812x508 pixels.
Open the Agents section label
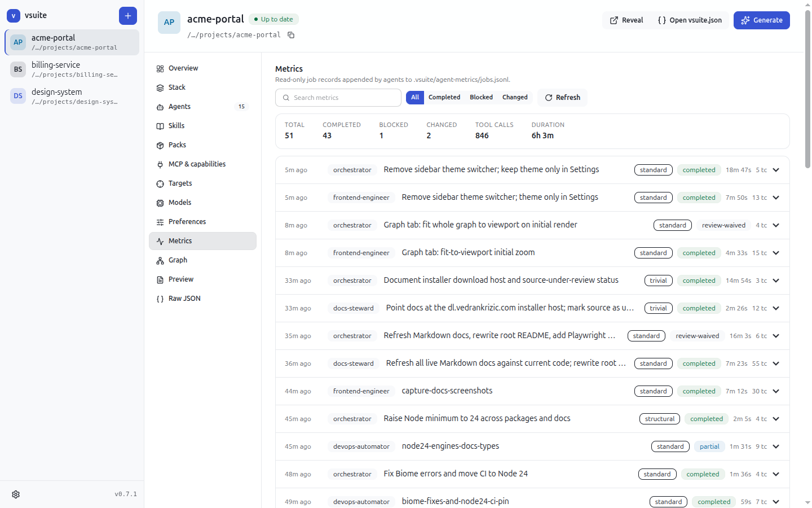pos(179,107)
